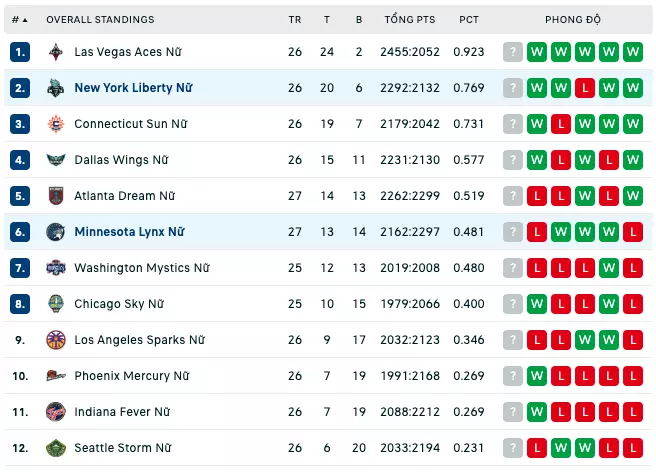Click the rank 12. number for Seattle Storm
Viewport: 656px width, 472px height.
20,448
